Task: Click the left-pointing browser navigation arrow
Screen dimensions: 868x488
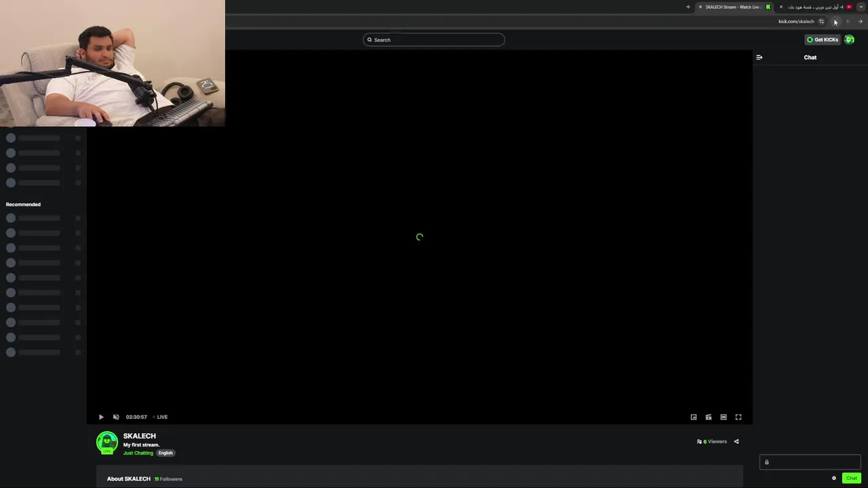Action: coord(848,22)
